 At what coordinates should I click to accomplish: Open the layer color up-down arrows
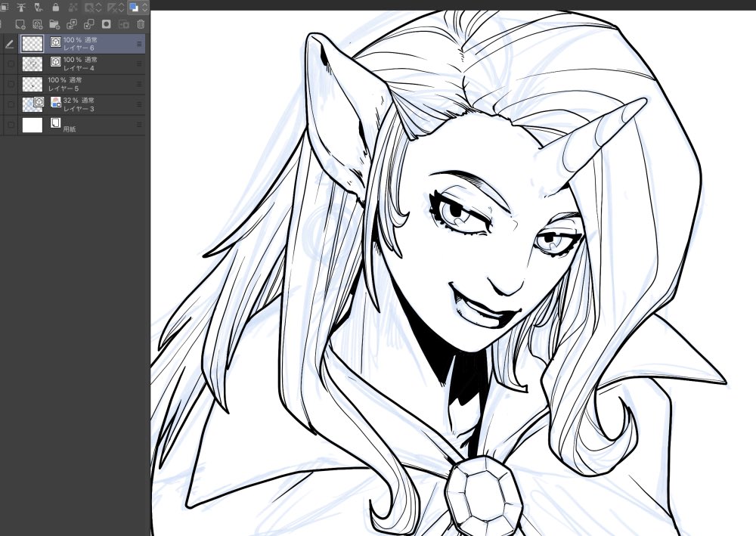(x=144, y=8)
